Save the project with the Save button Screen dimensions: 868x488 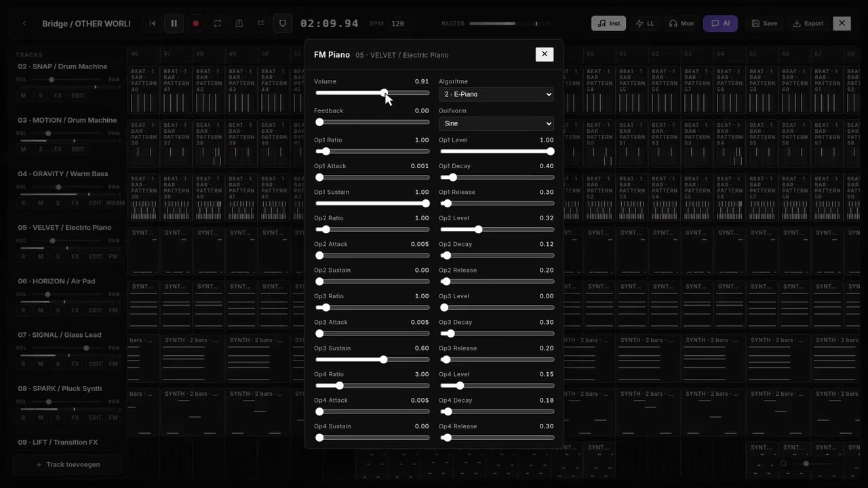(764, 23)
